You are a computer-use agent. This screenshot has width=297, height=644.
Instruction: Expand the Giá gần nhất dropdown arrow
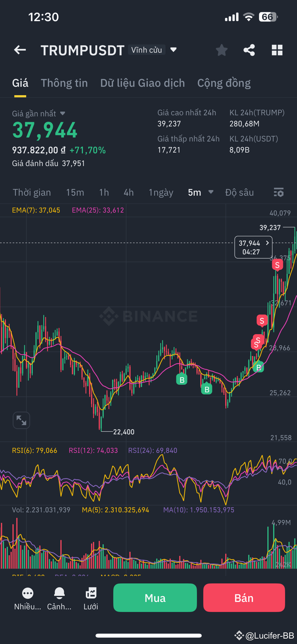pos(63,113)
